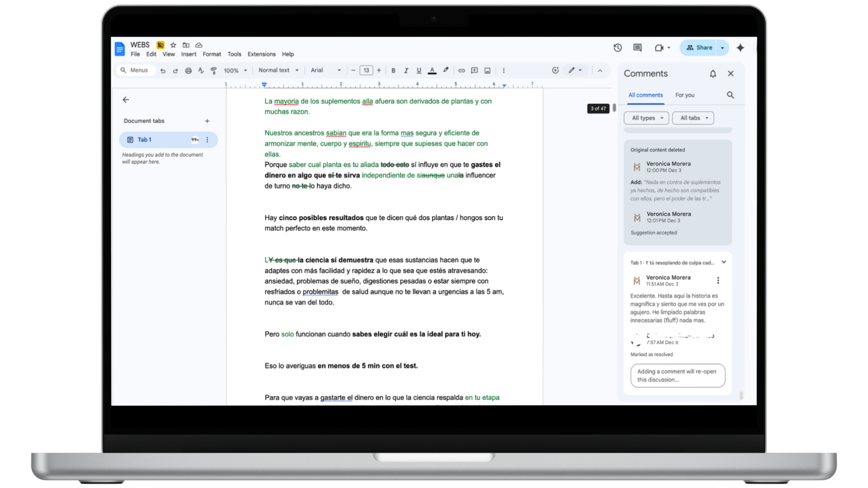Screen dimensions: 868x488
Task: Click the insert link icon
Action: [x=461, y=70]
